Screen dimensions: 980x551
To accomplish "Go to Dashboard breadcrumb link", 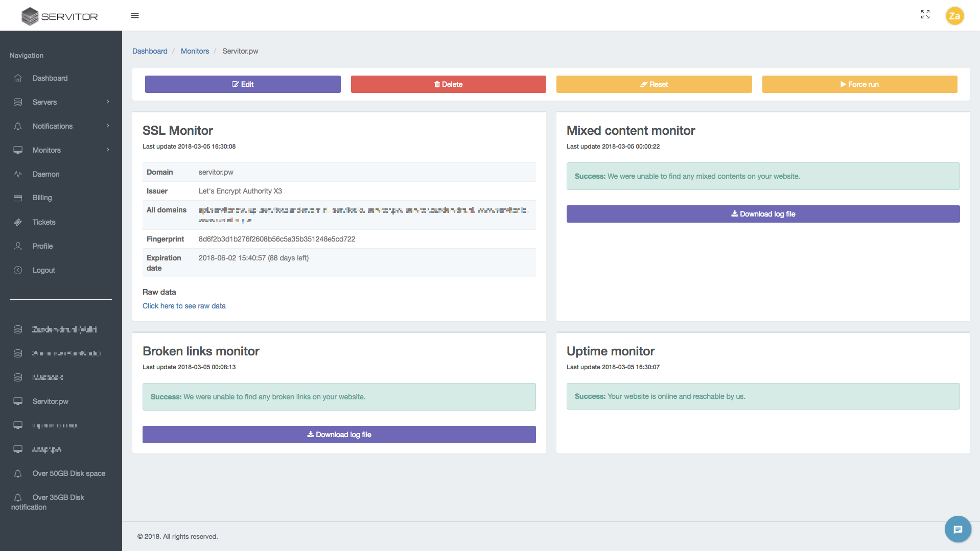I will point(150,51).
